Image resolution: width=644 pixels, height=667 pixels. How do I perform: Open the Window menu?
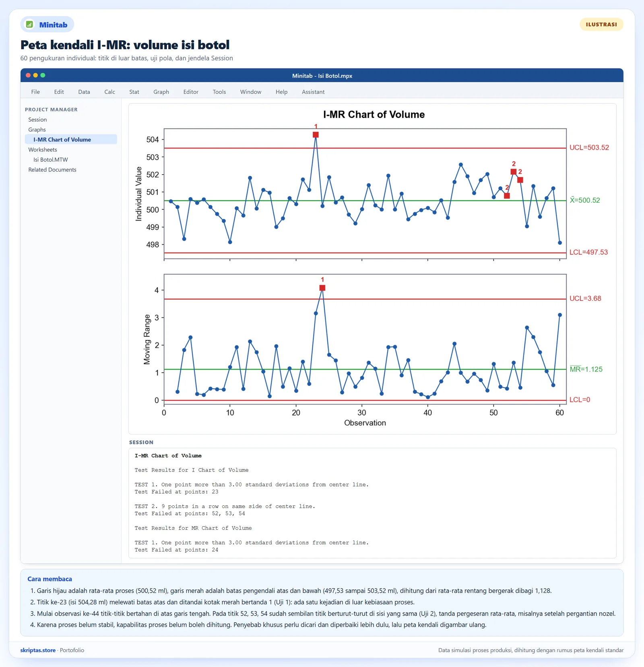coord(251,92)
